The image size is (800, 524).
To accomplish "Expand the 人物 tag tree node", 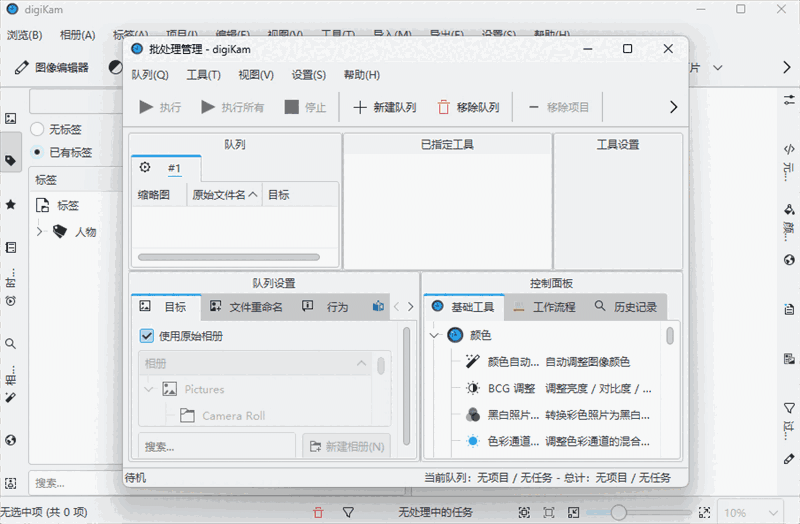I will [x=39, y=232].
